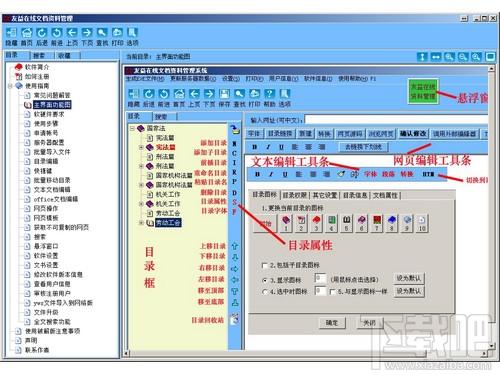Image resolution: width=500 pixels, height=375 pixels.
Task: Switch to the 搜索 tab in left panel
Action: [x=39, y=56]
